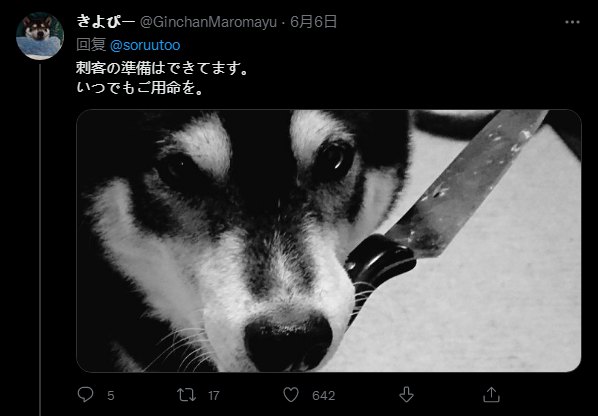
Task: Open the share icon for this tweet
Action: (x=491, y=395)
